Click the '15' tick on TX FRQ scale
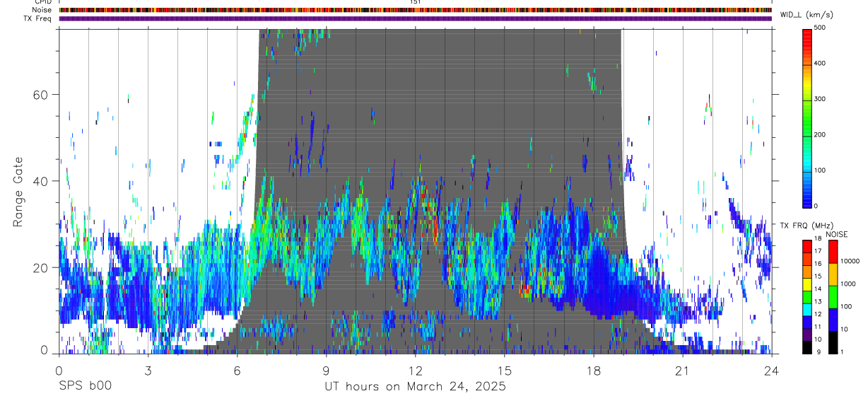The height and width of the screenshot is (401, 868). click(818, 277)
